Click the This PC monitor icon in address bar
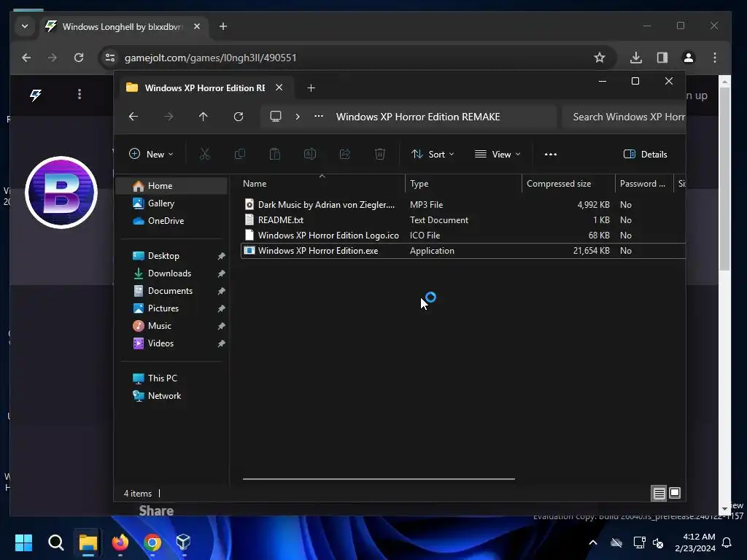 point(276,117)
